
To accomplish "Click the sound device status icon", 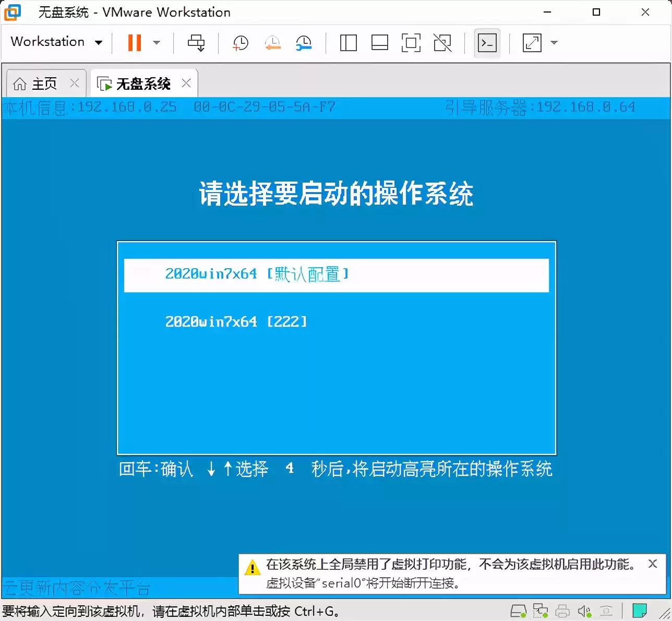I will (584, 610).
